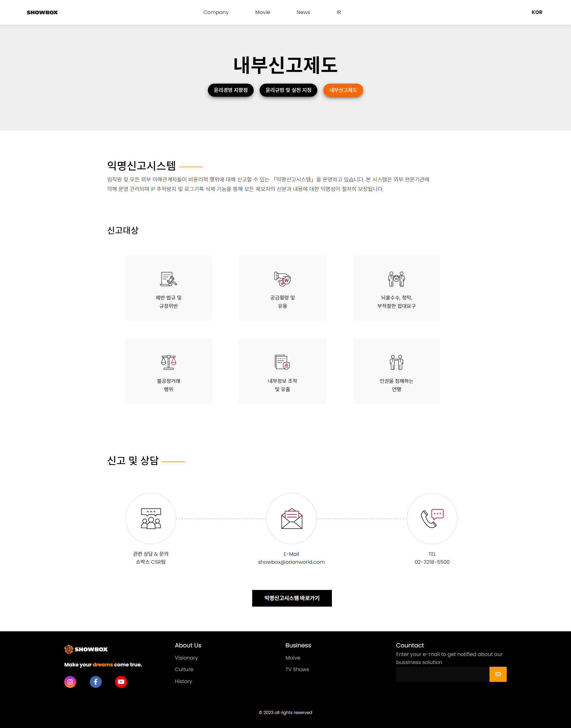The image size is (571, 728).
Task: Click the e-mail envelope circle icon
Action: tap(291, 518)
